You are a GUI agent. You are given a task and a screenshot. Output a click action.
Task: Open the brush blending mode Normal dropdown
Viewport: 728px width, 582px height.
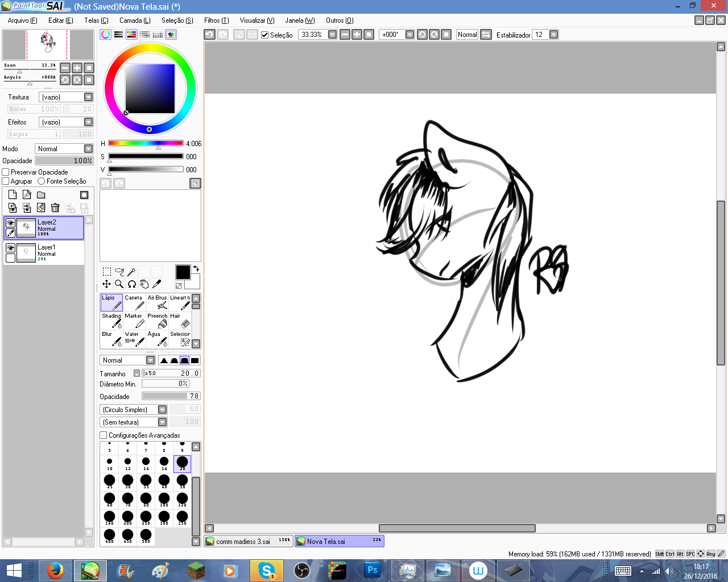pyautogui.click(x=127, y=360)
